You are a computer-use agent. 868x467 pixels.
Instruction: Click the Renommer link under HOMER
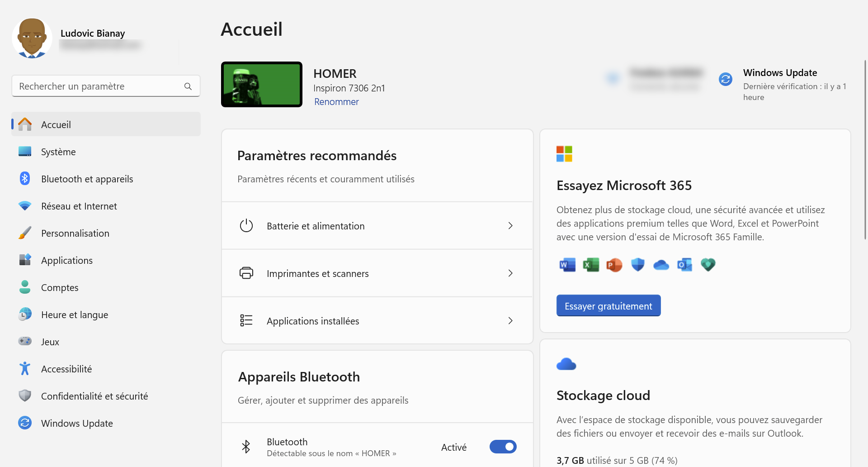pos(336,102)
